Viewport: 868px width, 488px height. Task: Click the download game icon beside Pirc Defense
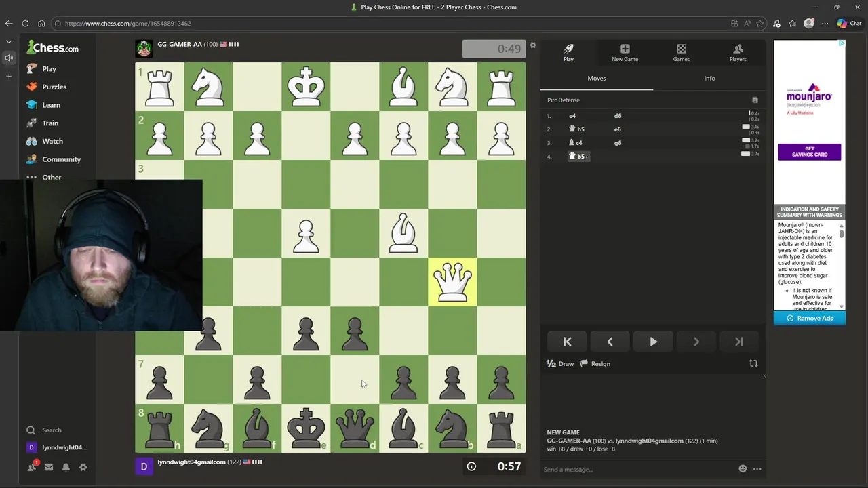click(755, 100)
